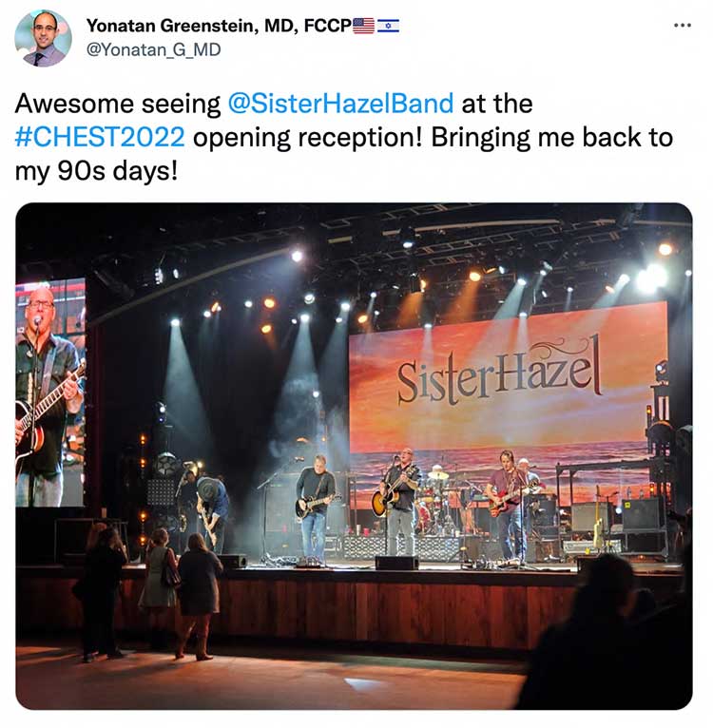Screen dimensions: 713x728
Task: Click the "Awesome seeing" opening text
Action: point(118,104)
